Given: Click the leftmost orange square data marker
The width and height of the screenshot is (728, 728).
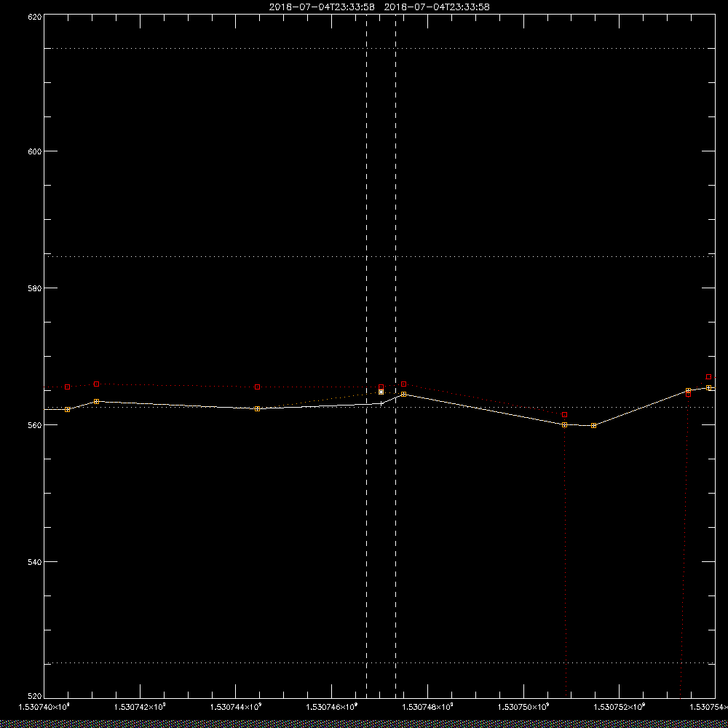Looking at the screenshot, I should pos(67,409).
